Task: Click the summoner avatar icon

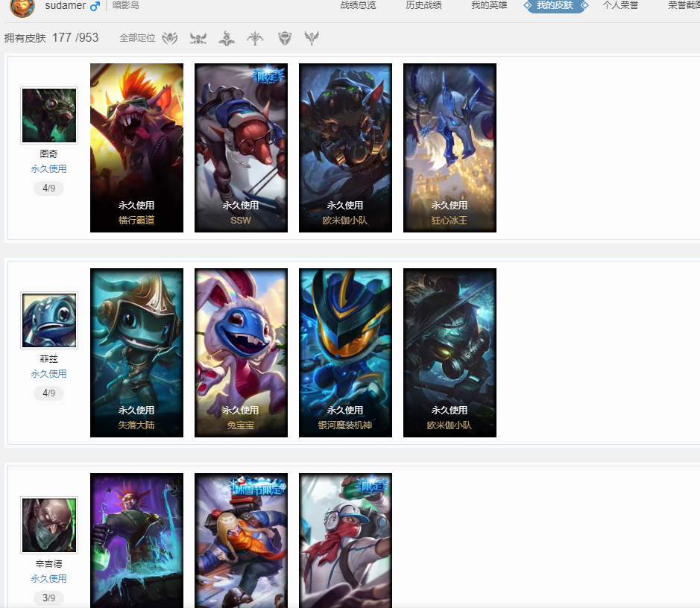Action: pos(22,7)
